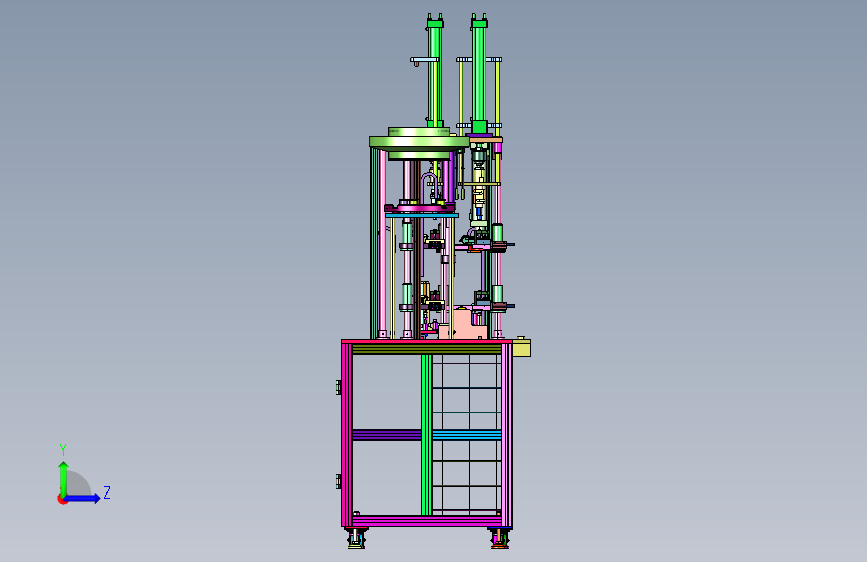Select the olive striped top rail under tabletop
This screenshot has width=867, height=562.
(426, 349)
